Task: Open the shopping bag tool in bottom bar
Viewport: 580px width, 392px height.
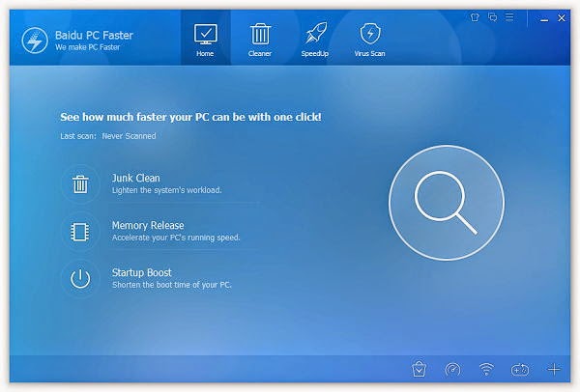Action: point(420,369)
